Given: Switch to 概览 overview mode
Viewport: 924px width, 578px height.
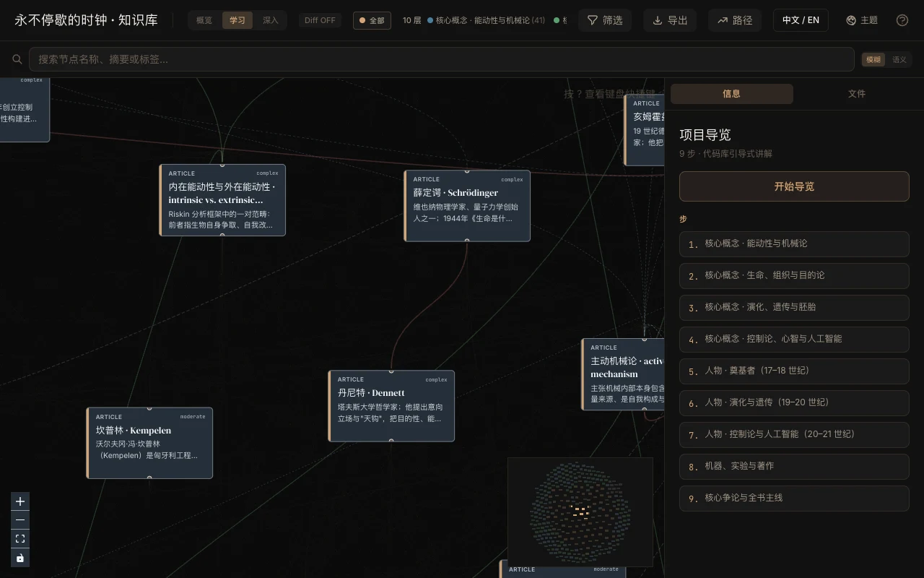Looking at the screenshot, I should point(204,20).
